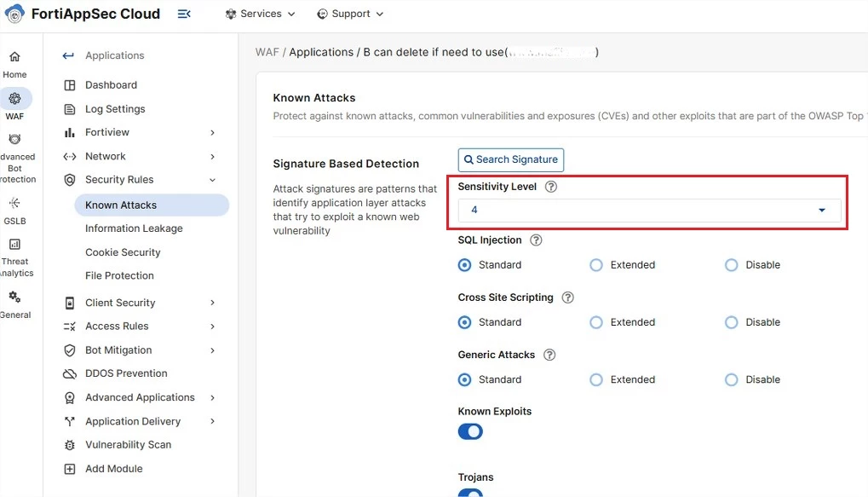Select Disable for Generic Attacks
This screenshot has width=868, height=497.
(x=731, y=380)
